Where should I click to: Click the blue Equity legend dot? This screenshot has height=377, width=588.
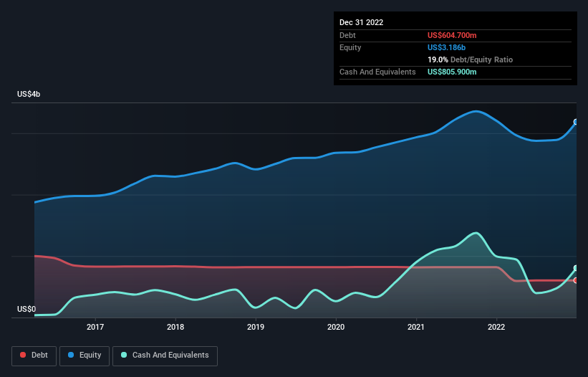[71, 355]
